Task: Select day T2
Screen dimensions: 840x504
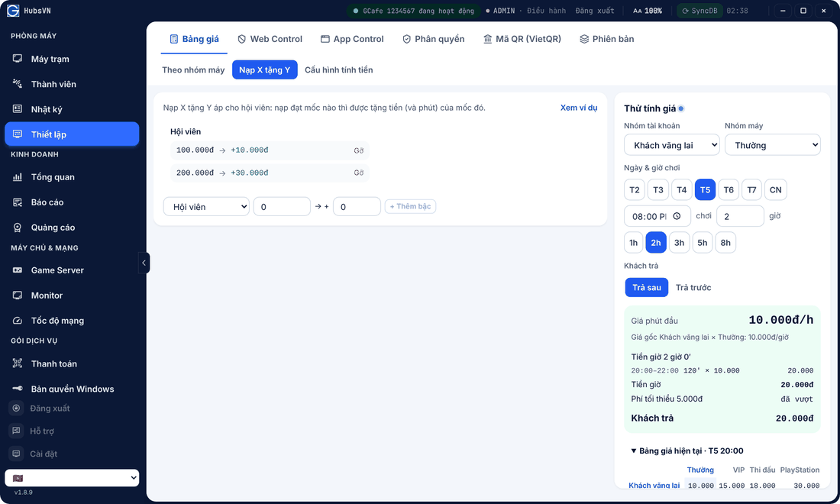Action: [635, 189]
